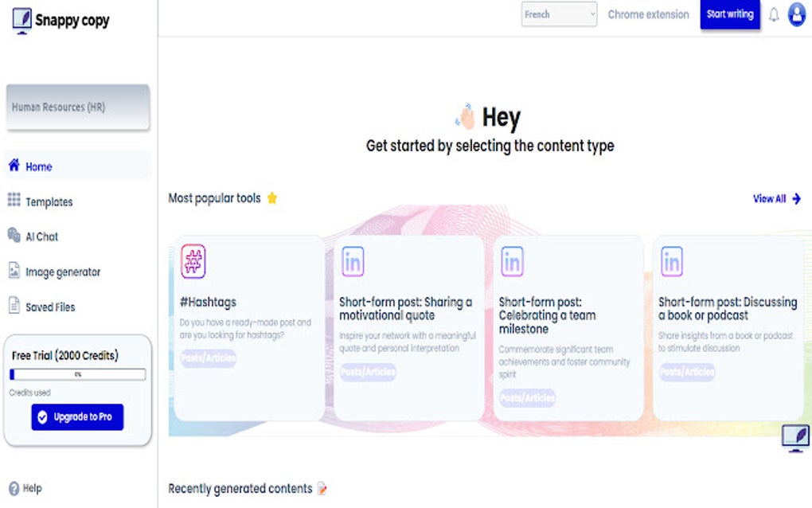Click LinkedIn icon on book or podcast card

pyautogui.click(x=672, y=261)
